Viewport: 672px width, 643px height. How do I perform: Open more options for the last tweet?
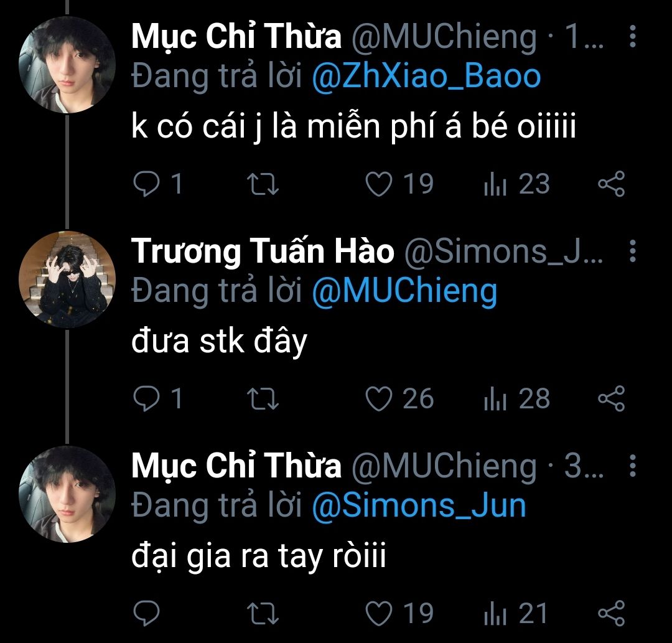[633, 466]
